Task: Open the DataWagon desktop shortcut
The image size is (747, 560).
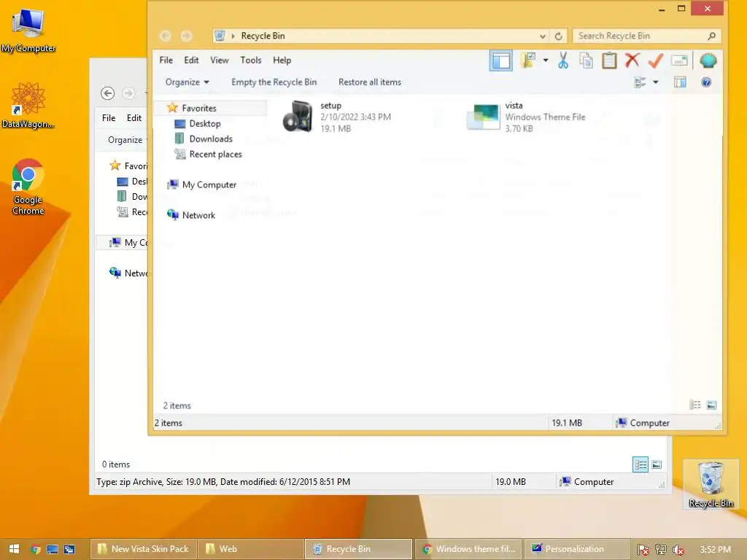Action: click(28, 105)
